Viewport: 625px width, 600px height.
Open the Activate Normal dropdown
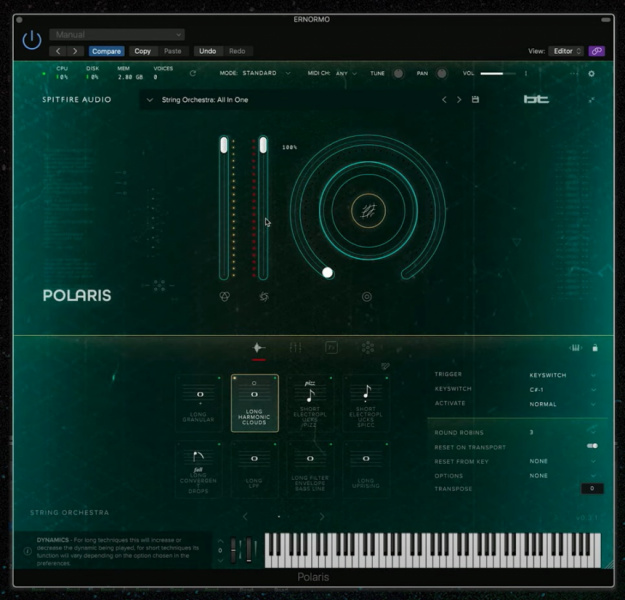[562, 404]
